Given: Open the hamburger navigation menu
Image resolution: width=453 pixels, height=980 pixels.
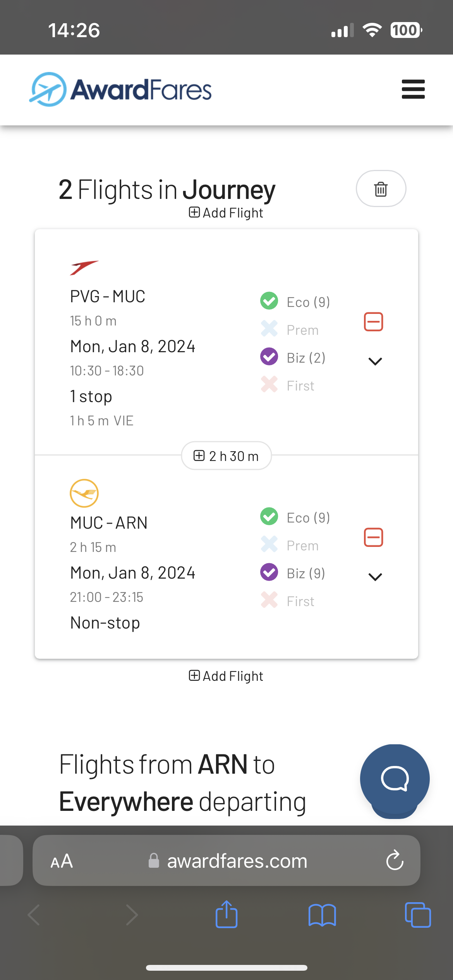Looking at the screenshot, I should 413,89.
